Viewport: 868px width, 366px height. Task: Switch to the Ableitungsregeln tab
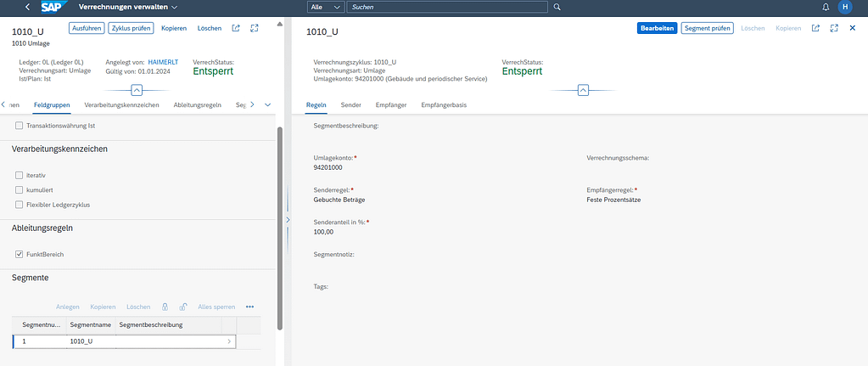click(x=198, y=104)
